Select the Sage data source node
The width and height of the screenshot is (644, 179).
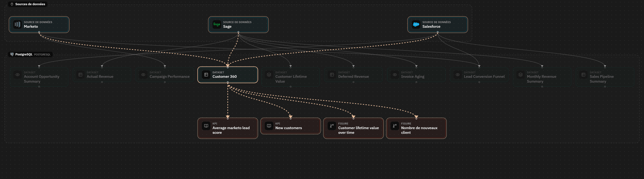click(x=238, y=25)
